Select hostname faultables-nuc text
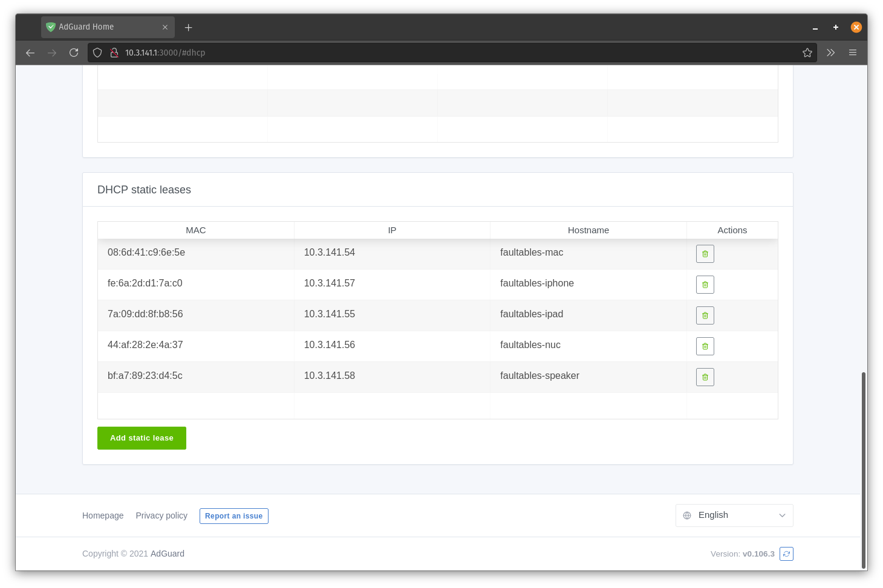The image size is (883, 588). tap(530, 345)
